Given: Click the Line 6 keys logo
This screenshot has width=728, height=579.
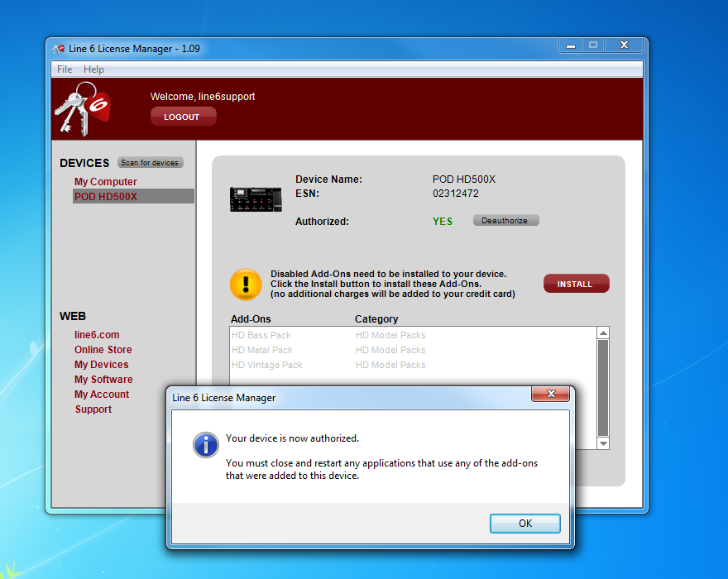Looking at the screenshot, I should coord(83,109).
